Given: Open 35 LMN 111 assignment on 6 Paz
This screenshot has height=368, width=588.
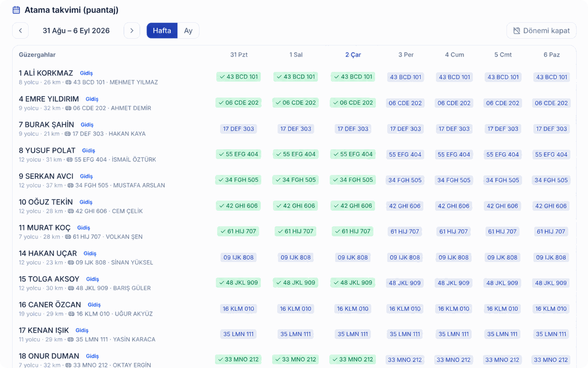Looking at the screenshot, I should (x=551, y=334).
